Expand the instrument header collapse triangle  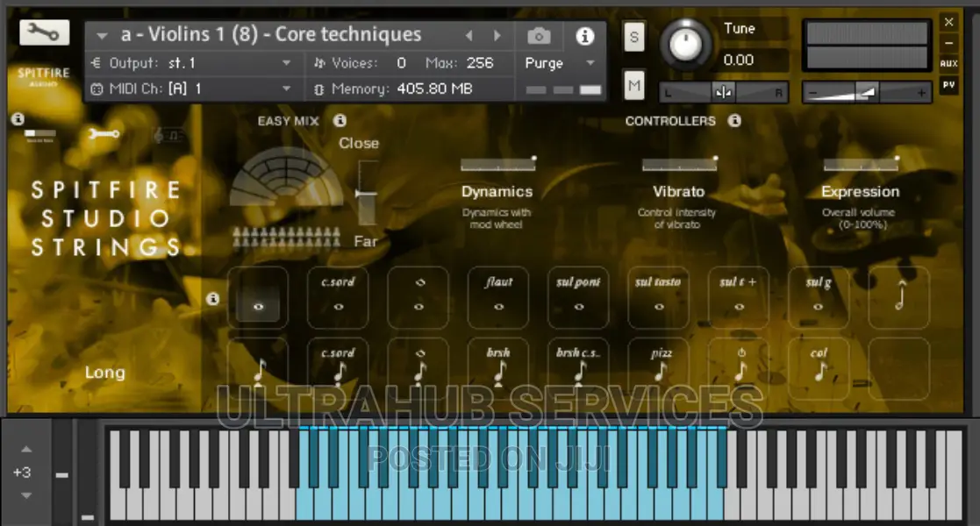click(101, 36)
